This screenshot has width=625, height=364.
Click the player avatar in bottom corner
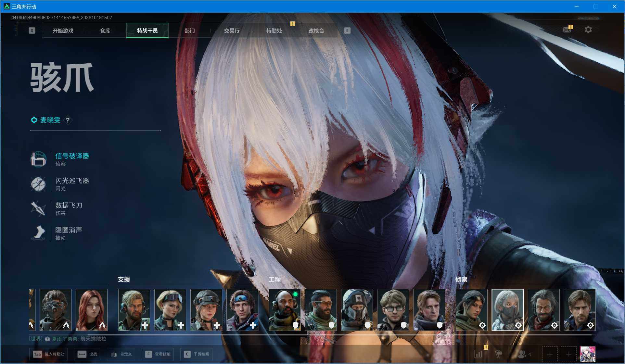[588, 354]
